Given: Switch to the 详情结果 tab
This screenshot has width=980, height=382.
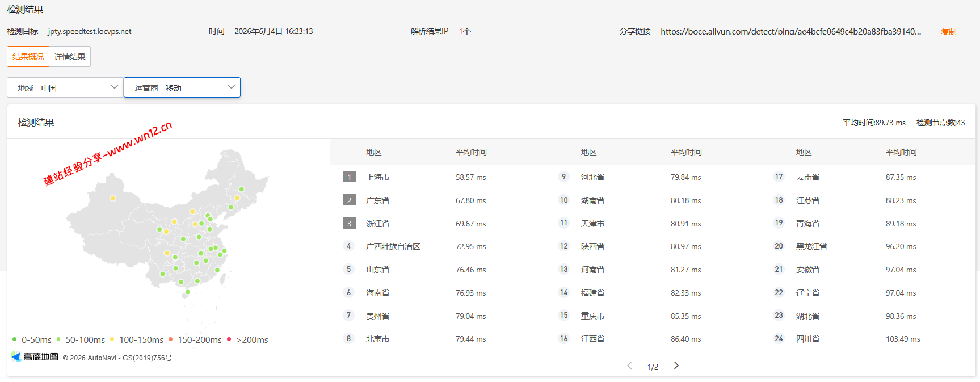Looking at the screenshot, I should pyautogui.click(x=70, y=57).
